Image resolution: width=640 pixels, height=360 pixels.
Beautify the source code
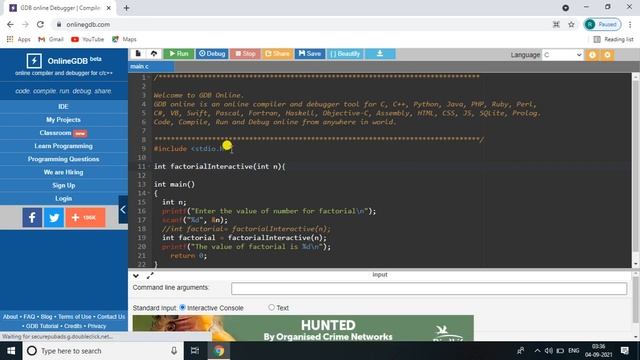click(x=345, y=54)
